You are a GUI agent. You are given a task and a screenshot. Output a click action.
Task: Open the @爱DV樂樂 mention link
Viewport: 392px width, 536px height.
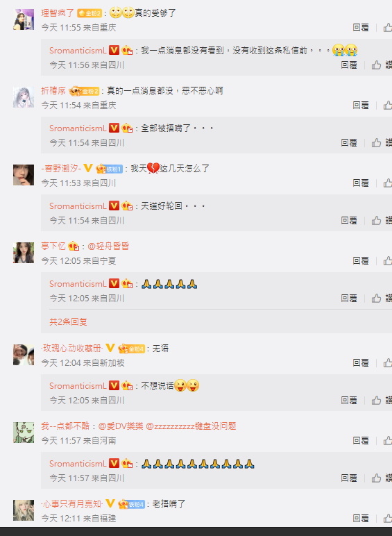[x=121, y=426]
